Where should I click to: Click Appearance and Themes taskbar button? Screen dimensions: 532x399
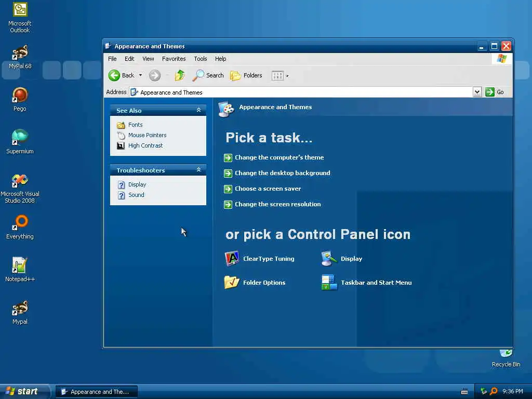click(x=97, y=392)
